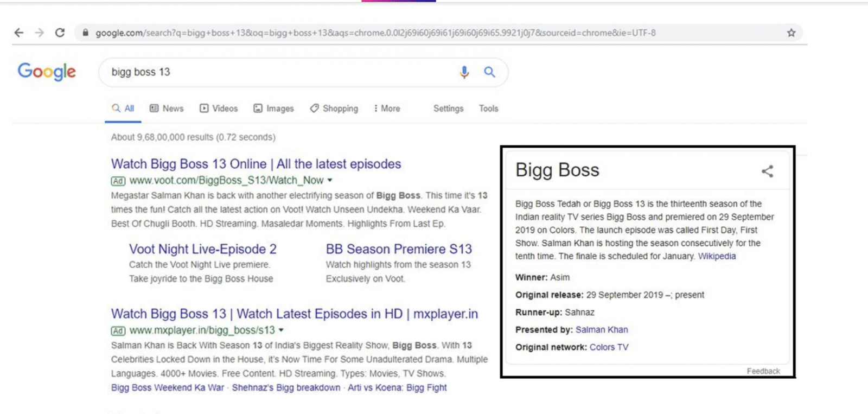Image resolution: width=868 pixels, height=414 pixels.
Task: Open Voot Night Live-Episode 2 sitelink
Action: (203, 249)
